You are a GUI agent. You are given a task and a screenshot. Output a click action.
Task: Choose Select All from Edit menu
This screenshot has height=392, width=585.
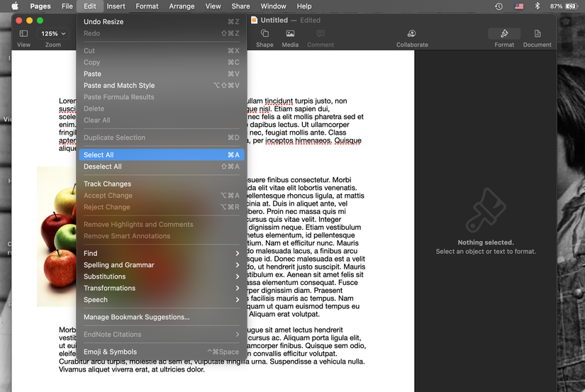(162, 155)
